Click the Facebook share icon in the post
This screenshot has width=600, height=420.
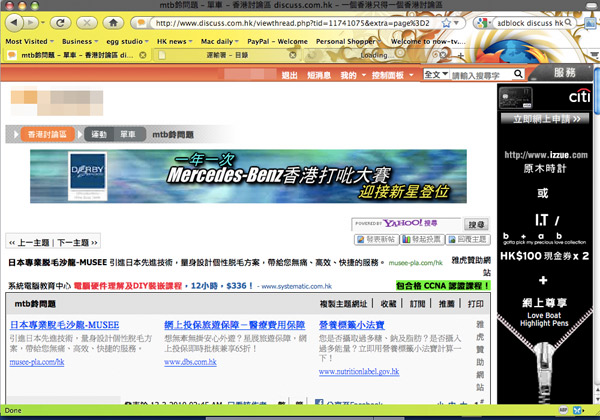(319, 402)
